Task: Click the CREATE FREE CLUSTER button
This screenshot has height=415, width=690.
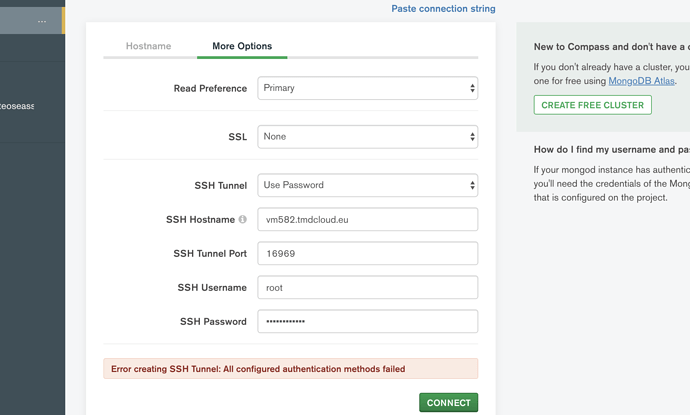Action: (592, 105)
